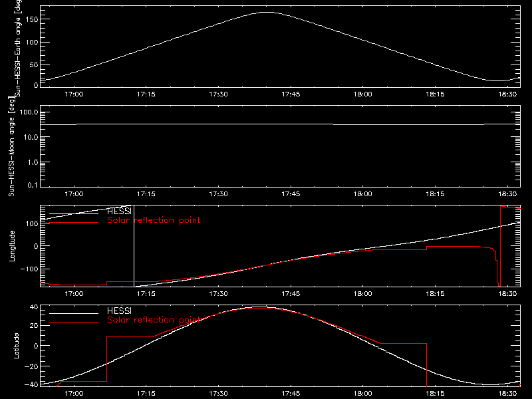
Task: Click 17:00 under the Longitude plot
Action: pos(74,293)
